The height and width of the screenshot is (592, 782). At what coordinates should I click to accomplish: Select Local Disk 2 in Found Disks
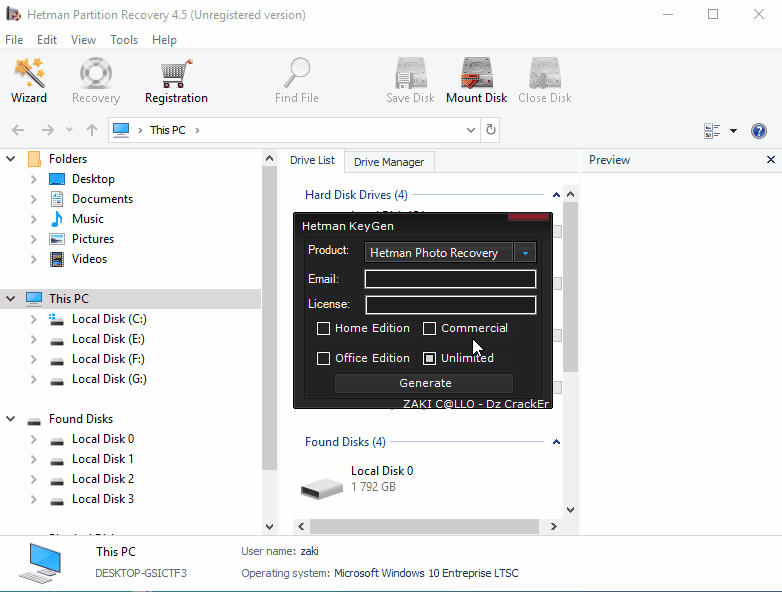point(103,479)
